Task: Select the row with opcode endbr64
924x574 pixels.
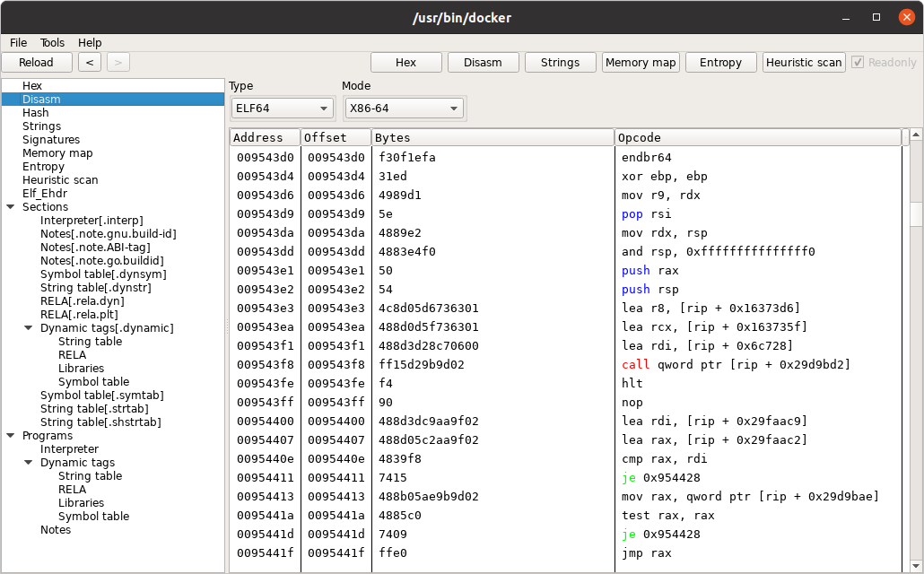Action: click(566, 157)
